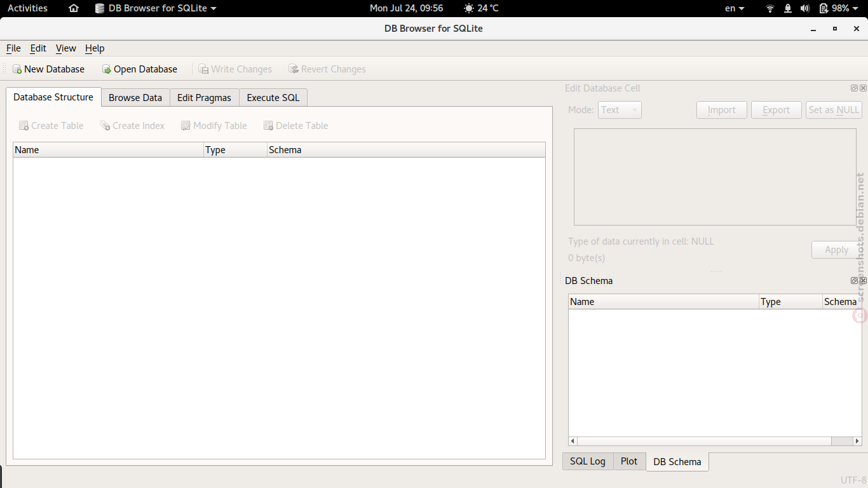This screenshot has height=488, width=868.
Task: Click the weather indicator in top bar
Action: 482,8
